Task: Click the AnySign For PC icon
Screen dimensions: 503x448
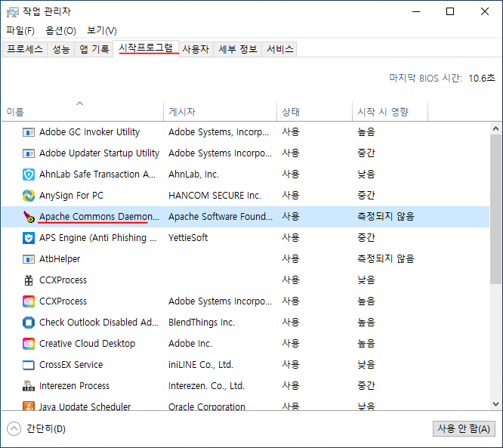Action: coord(29,196)
